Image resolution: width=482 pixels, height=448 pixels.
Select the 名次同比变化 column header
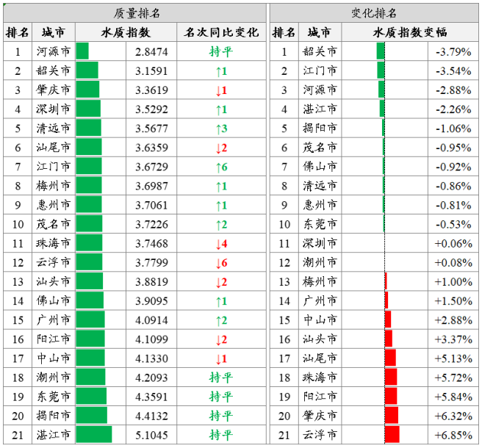(220, 32)
